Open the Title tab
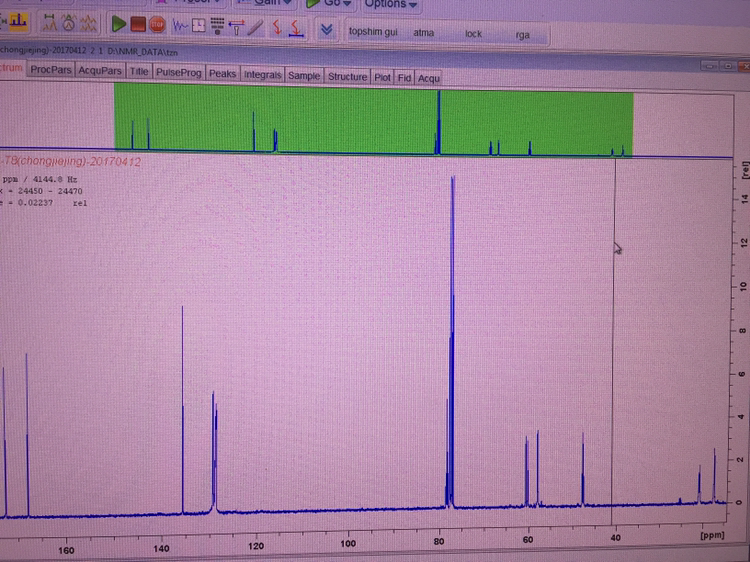750x562 pixels. (139, 72)
